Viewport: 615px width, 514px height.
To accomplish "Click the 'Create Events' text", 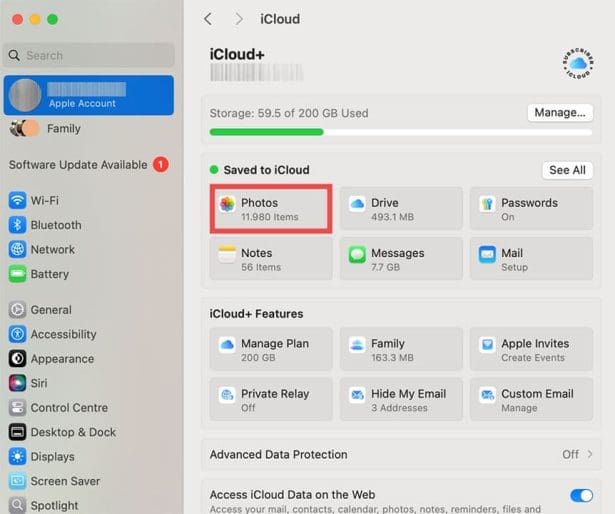I will click(x=533, y=358).
